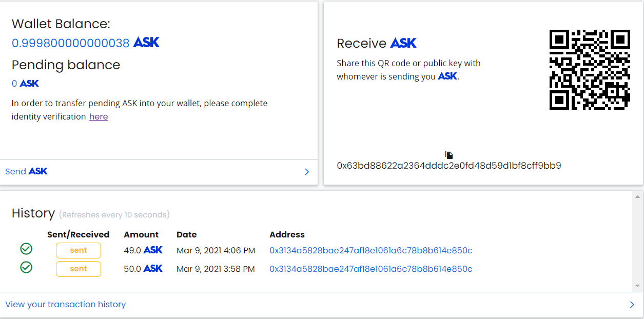Open address link on 4:06 PM transaction

coord(371,250)
